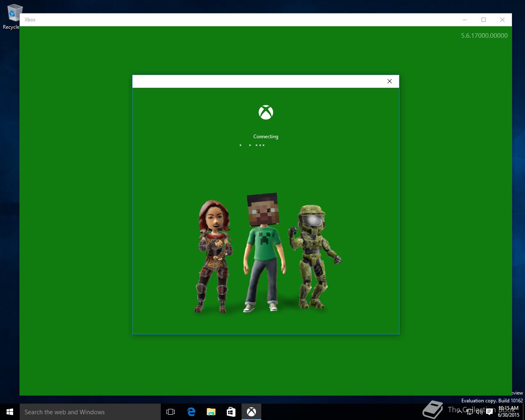Viewport: 525px width, 420px height.
Task: Open the network status tray icon
Action: pyautogui.click(x=469, y=412)
